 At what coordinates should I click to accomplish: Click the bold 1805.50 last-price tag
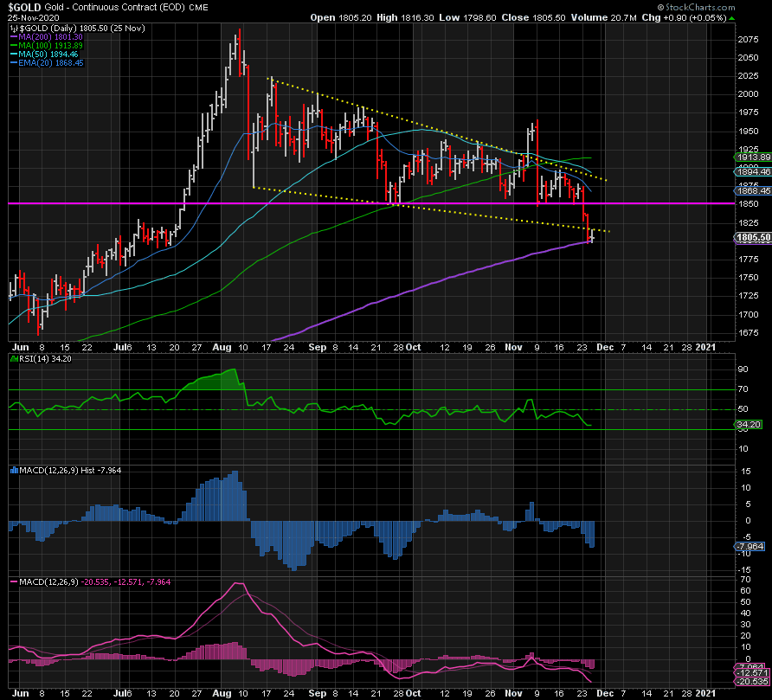point(751,237)
